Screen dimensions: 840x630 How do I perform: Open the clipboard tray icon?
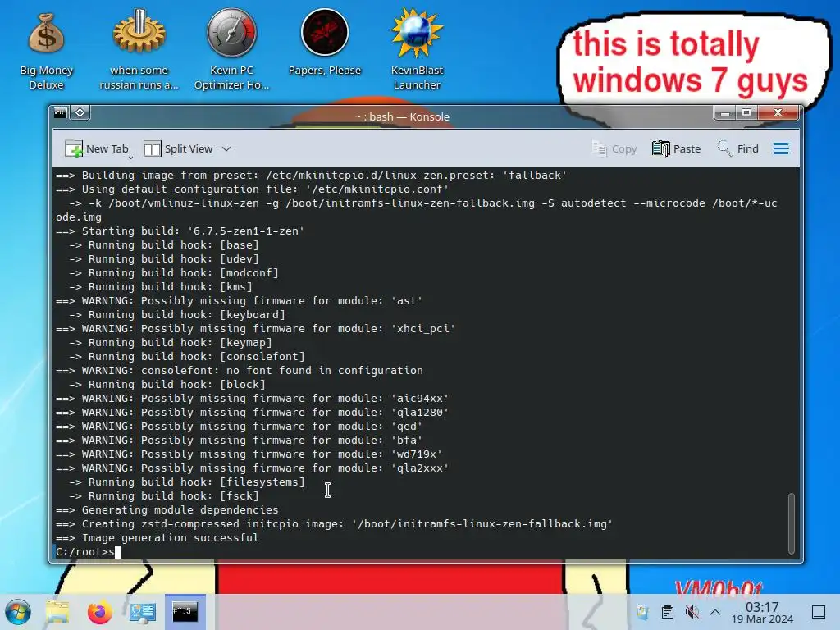tap(668, 612)
